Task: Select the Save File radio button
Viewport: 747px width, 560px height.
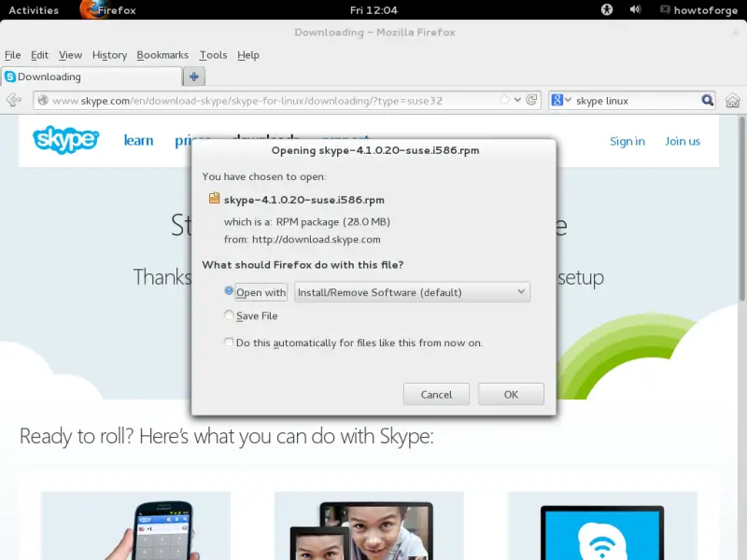Action: pos(229,315)
